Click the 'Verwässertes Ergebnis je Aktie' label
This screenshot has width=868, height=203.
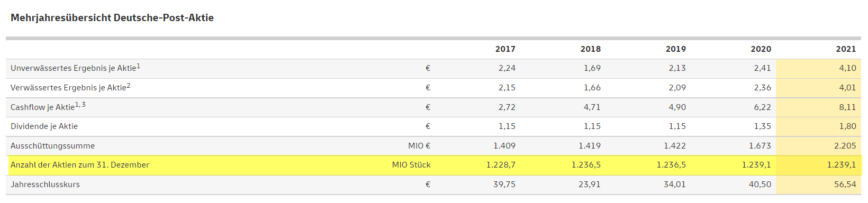pos(70,88)
